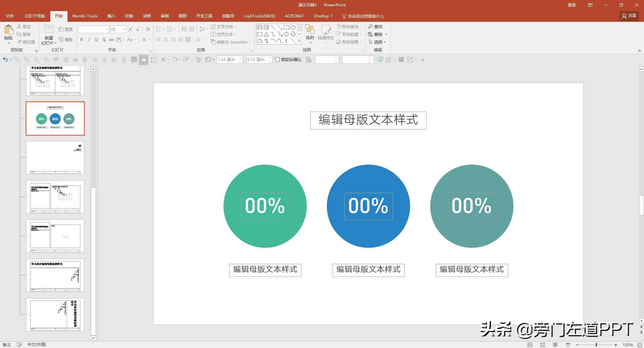Center-align the paragraph text

[166, 40]
